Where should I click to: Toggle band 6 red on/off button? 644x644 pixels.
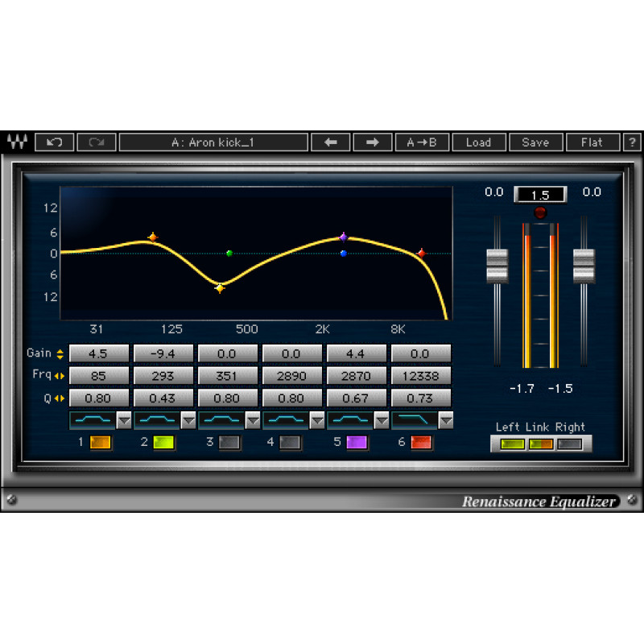click(421, 442)
